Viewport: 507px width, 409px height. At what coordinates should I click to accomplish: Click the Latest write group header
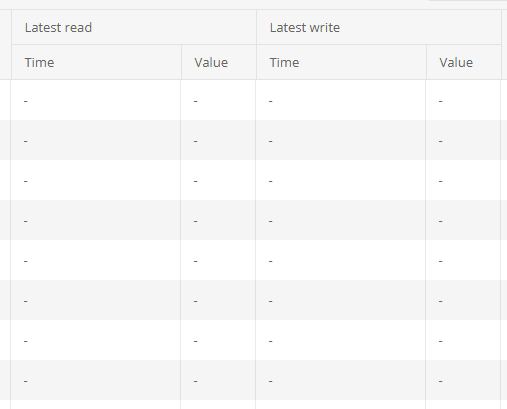379,27
